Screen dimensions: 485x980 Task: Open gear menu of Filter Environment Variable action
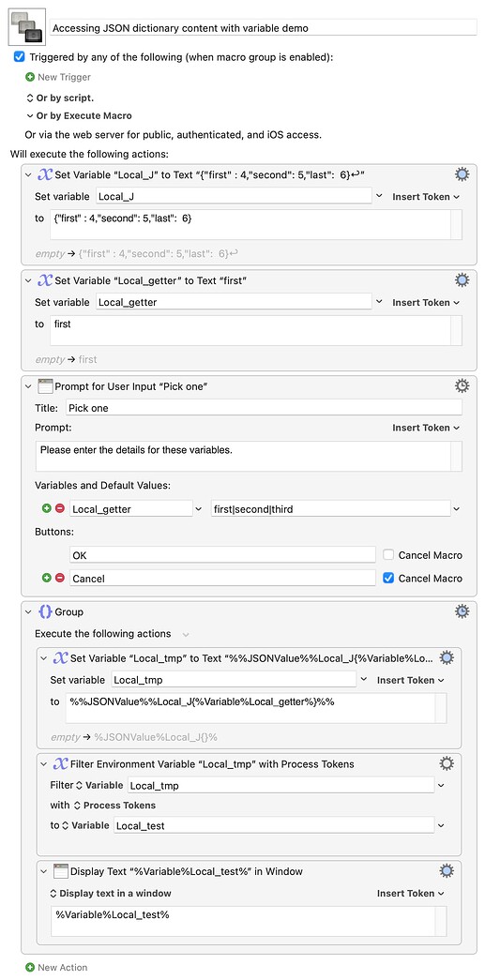pyautogui.click(x=447, y=763)
